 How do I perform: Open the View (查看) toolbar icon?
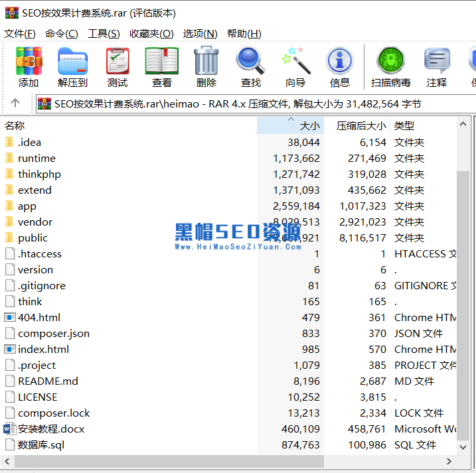pos(161,67)
